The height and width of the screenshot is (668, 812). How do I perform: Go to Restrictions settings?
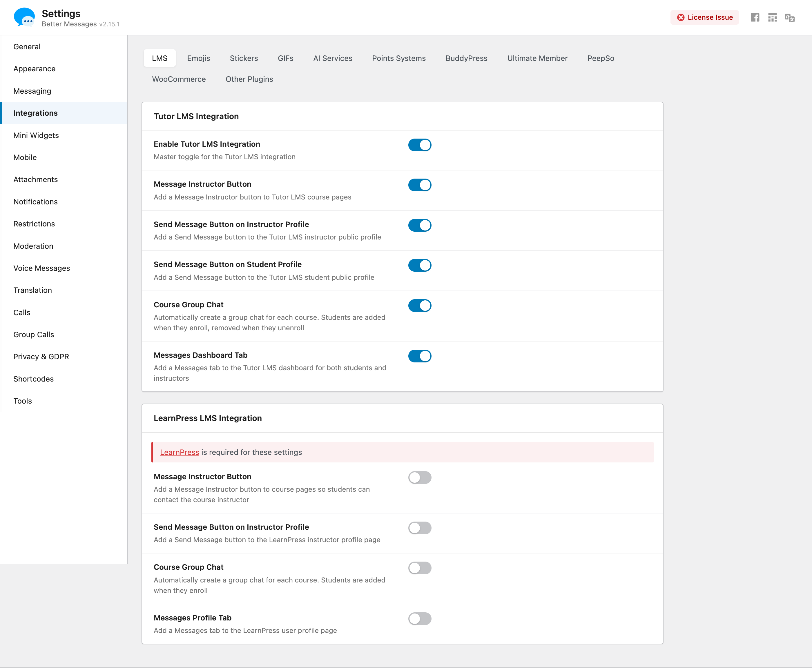64,224
